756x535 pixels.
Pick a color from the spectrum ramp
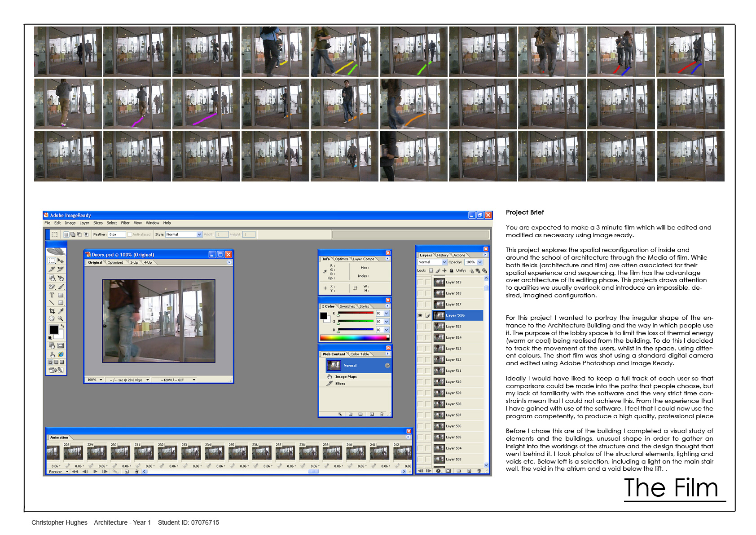354,338
